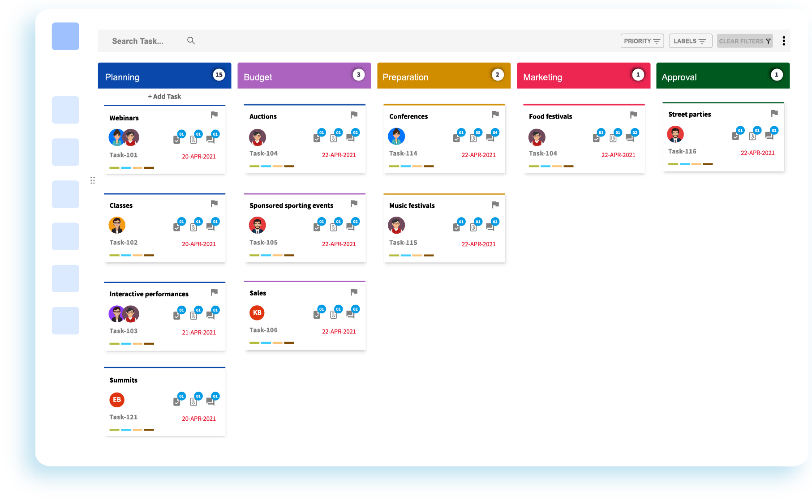The height and width of the screenshot is (504, 812).
Task: Click the drag handle beside Planning column
Action: (x=93, y=180)
